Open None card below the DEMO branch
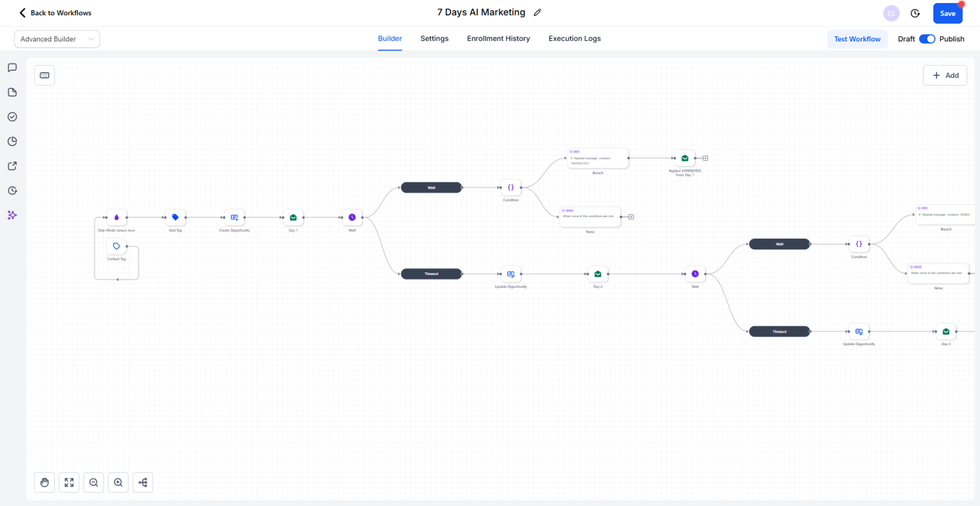 [939, 273]
